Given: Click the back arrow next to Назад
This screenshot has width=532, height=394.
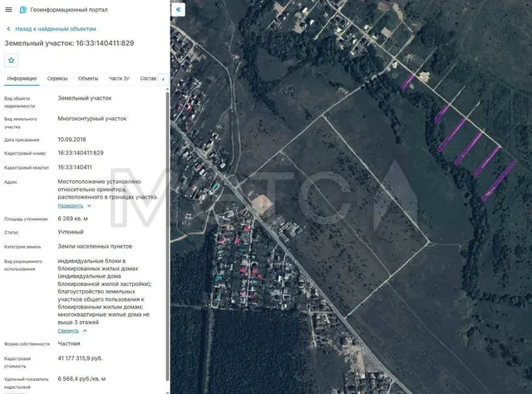Looking at the screenshot, I should pyautogui.click(x=8, y=29).
